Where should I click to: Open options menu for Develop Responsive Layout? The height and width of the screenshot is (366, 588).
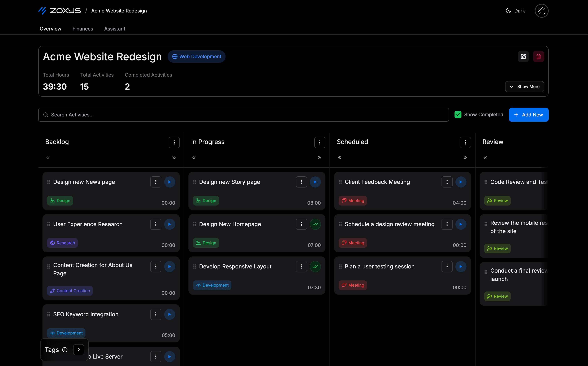coord(301,266)
